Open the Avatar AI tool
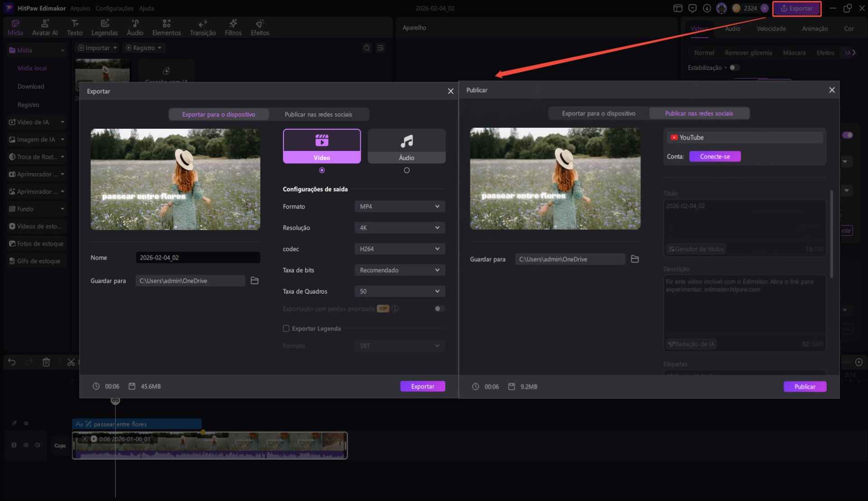The width and height of the screenshot is (868, 501). [x=45, y=27]
